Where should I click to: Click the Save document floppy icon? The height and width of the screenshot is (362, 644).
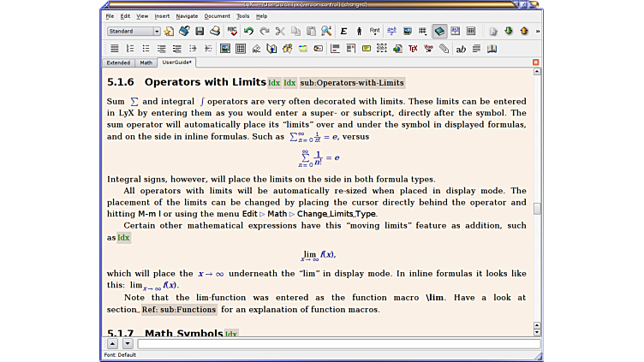(200, 31)
